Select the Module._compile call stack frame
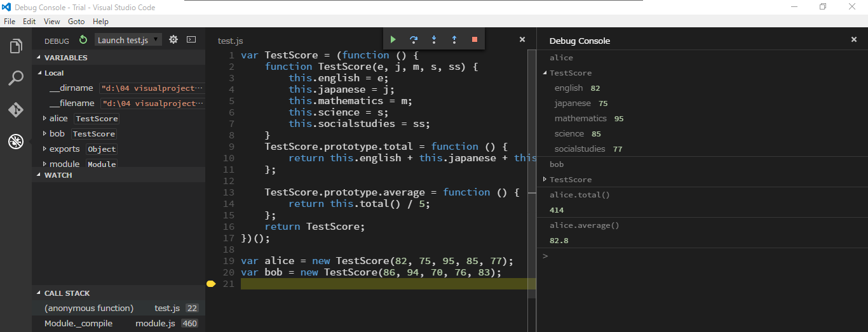The height and width of the screenshot is (332, 868). pos(118,324)
